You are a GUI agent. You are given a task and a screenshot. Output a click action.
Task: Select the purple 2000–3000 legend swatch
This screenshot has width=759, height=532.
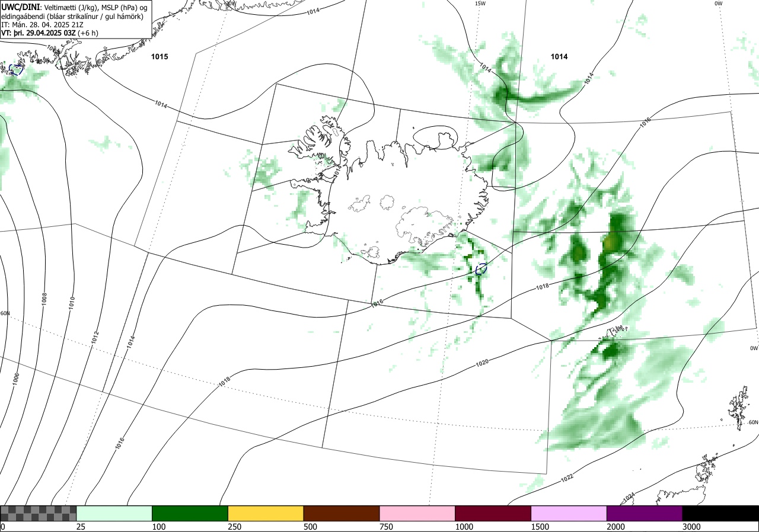[645, 513]
